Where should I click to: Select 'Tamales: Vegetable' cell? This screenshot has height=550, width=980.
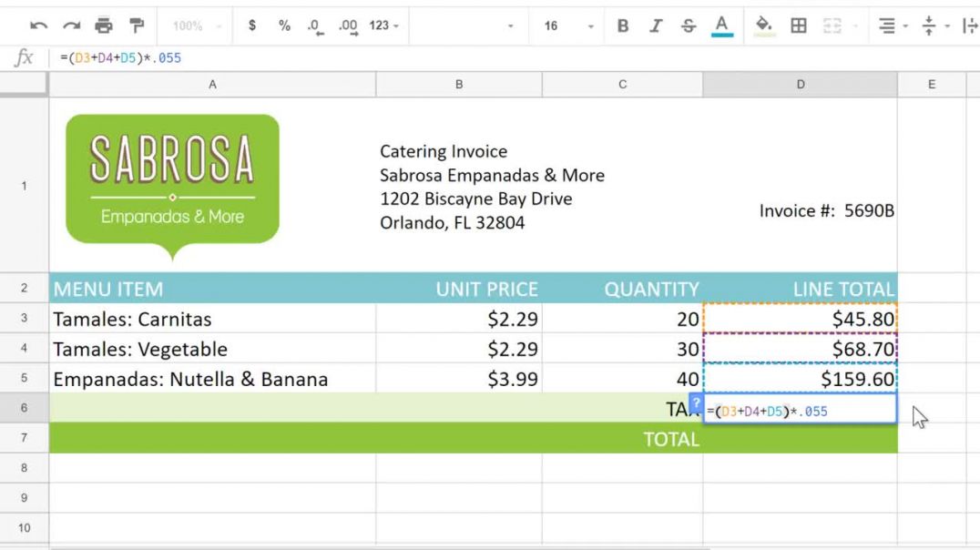[x=212, y=349]
